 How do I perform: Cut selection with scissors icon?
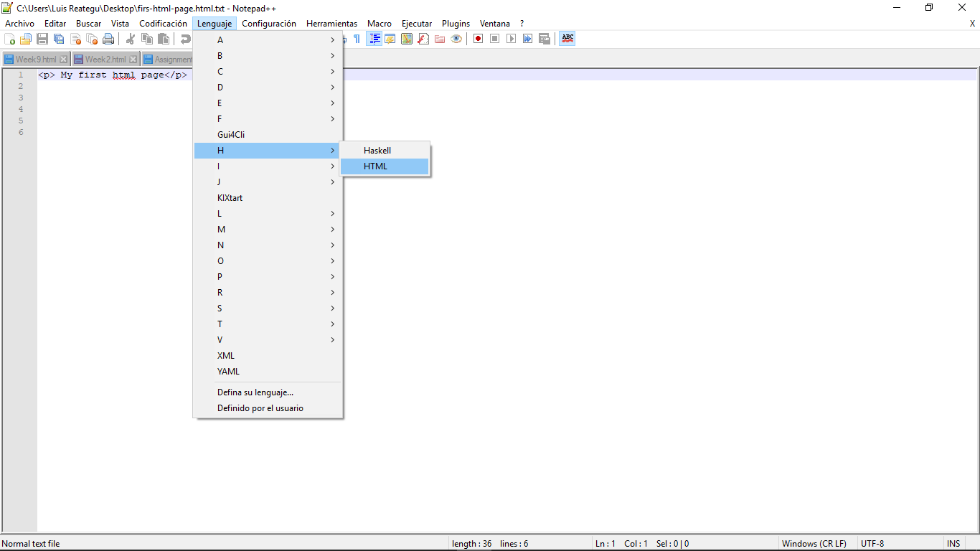[x=131, y=39]
